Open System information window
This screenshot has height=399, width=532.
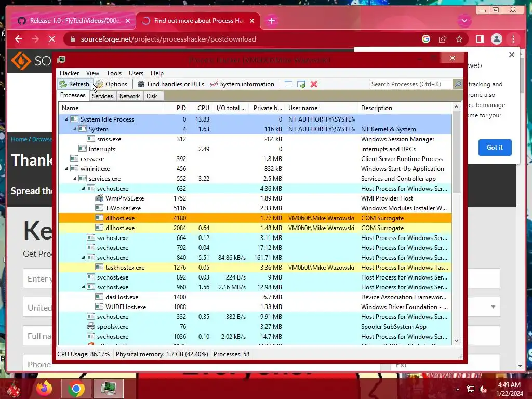tap(242, 84)
